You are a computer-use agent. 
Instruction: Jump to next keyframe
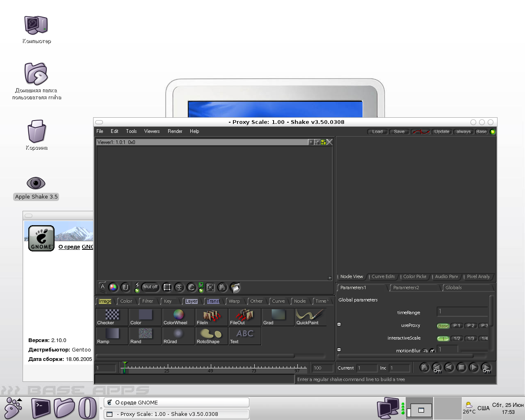coord(486,368)
